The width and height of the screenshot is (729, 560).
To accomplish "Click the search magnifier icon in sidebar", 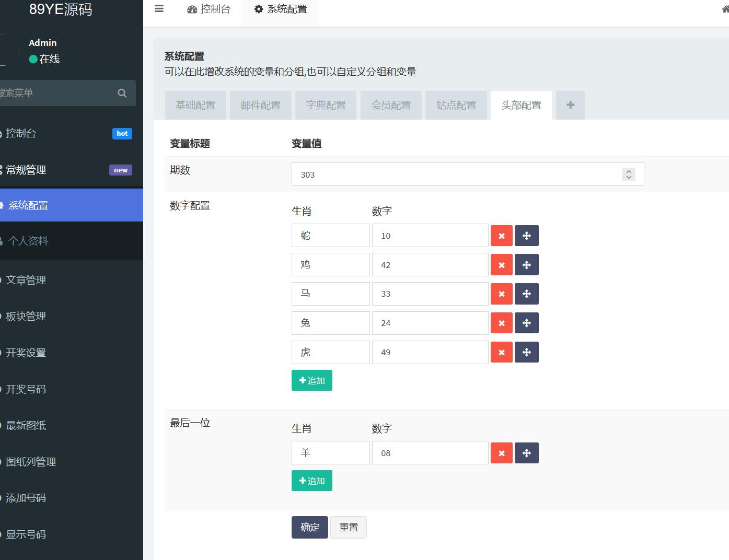I will [122, 93].
